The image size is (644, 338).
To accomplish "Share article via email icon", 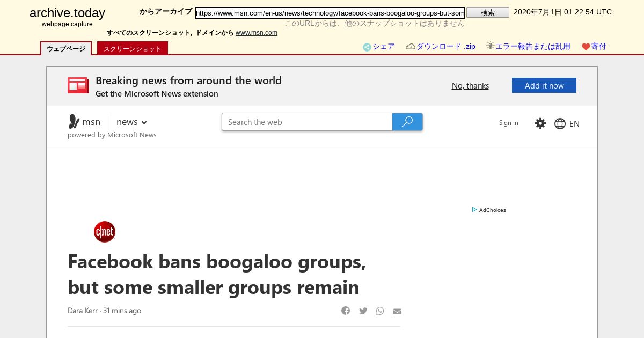I will pyautogui.click(x=397, y=311).
